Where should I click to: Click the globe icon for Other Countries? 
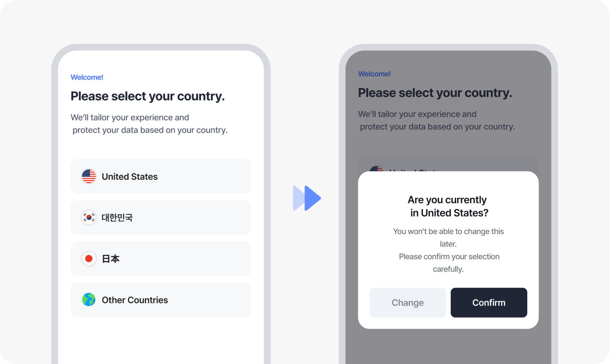coord(89,300)
